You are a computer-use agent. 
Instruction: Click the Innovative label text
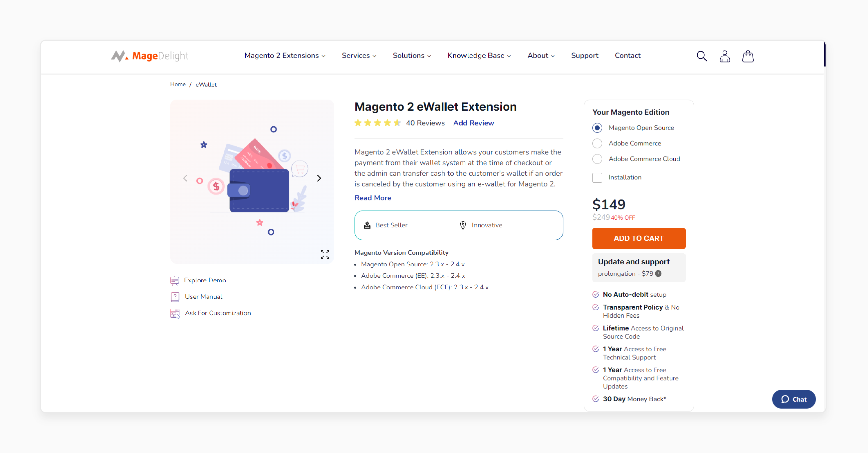click(x=487, y=225)
